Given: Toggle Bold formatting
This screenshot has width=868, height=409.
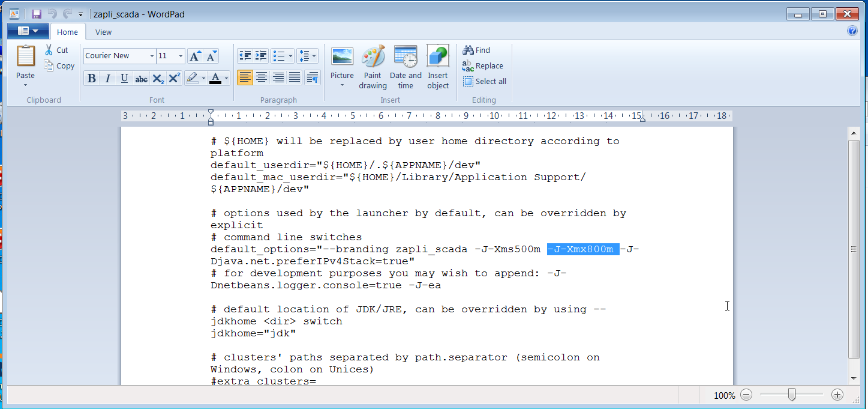Looking at the screenshot, I should click(92, 79).
